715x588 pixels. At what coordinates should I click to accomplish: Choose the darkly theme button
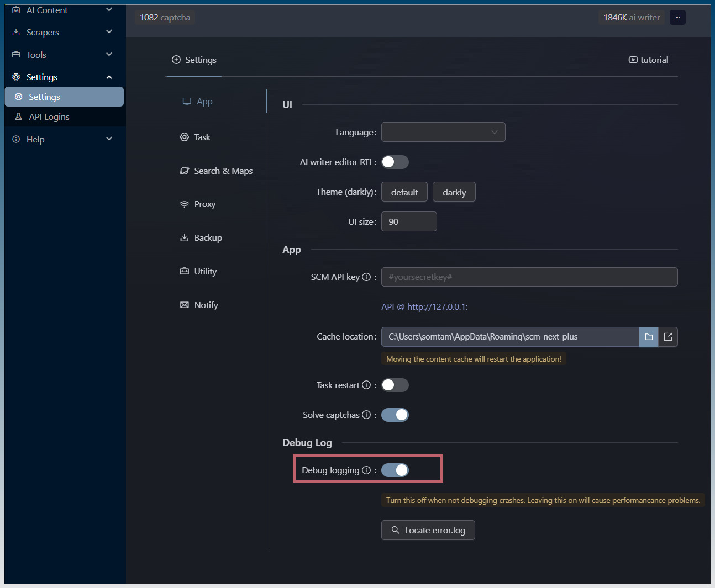(x=454, y=192)
